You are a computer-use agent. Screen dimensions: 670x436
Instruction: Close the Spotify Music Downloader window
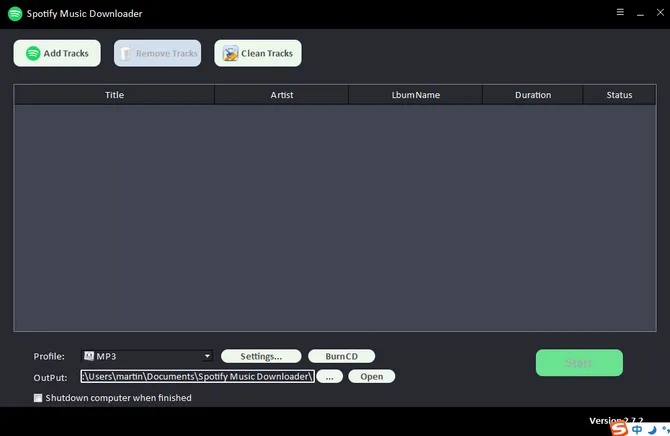pyautogui.click(x=660, y=12)
